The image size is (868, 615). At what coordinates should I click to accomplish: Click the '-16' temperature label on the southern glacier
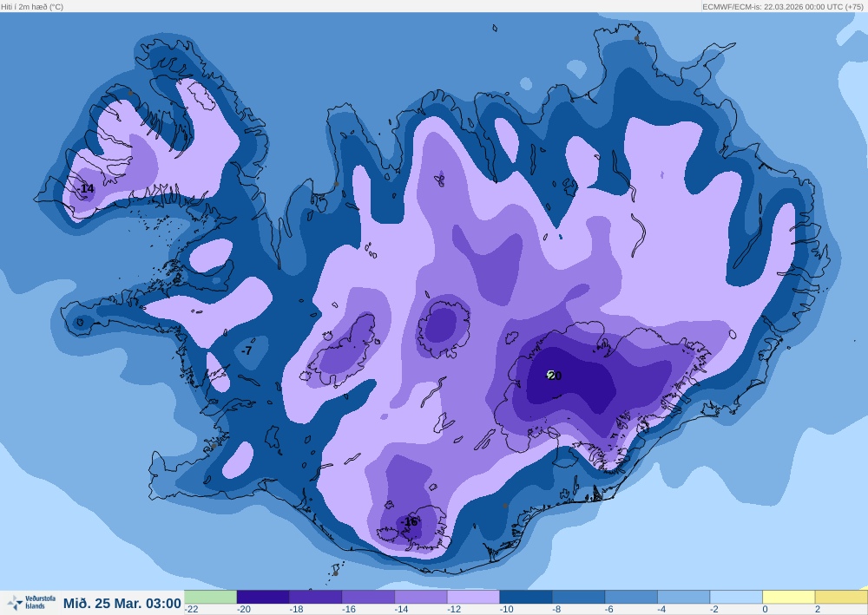(x=410, y=522)
